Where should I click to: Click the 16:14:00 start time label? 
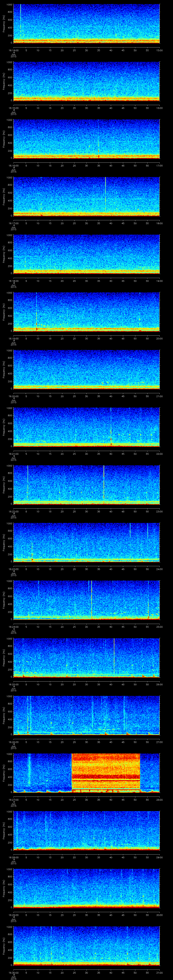click(x=13, y=50)
